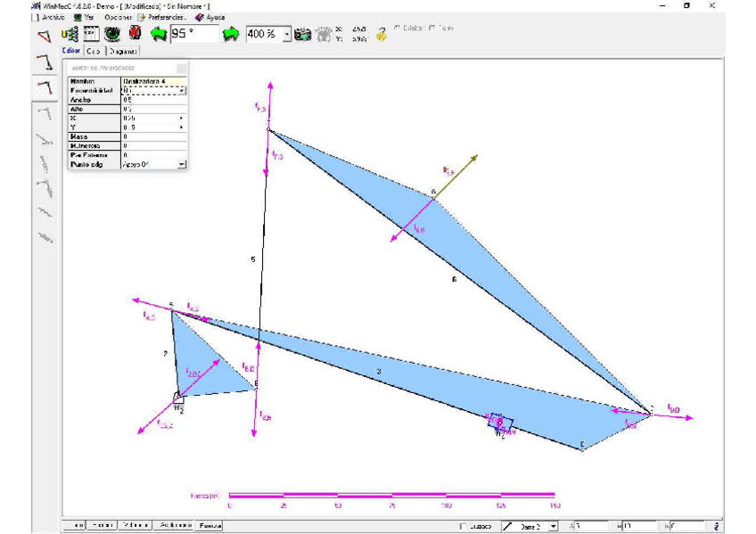Select the red triangle tool in the top-left corner
The height and width of the screenshot is (534, 756).
pos(43,36)
